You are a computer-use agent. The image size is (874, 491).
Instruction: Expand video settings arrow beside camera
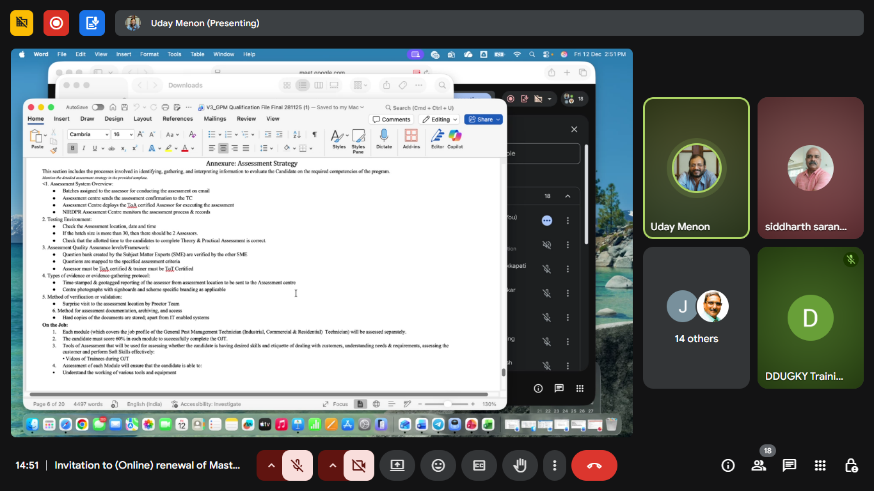(x=331, y=465)
